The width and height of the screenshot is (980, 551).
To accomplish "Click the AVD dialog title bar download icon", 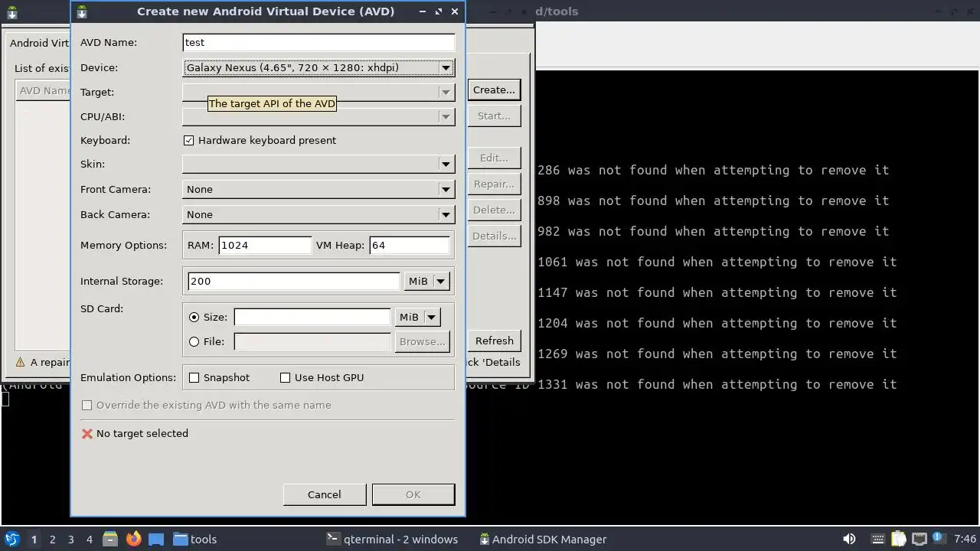I will click(x=82, y=11).
